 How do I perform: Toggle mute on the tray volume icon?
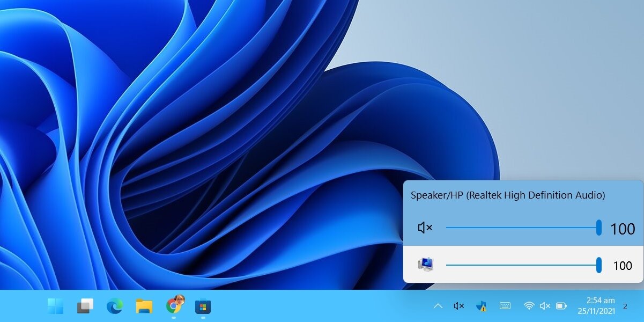(544, 306)
